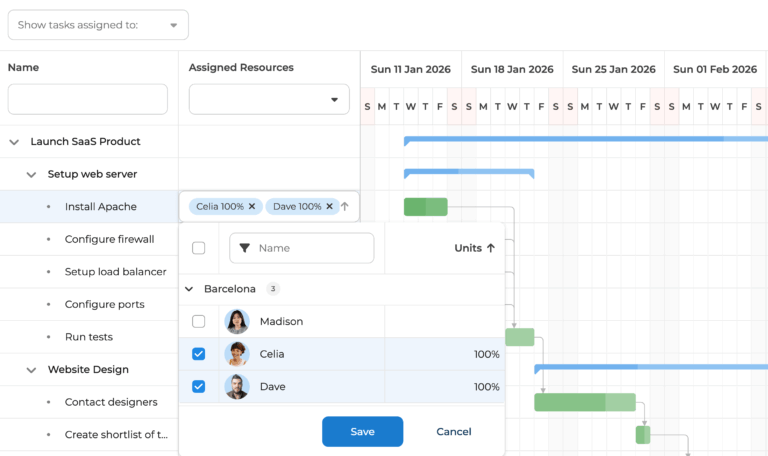Click Dave's avatar picture

pyautogui.click(x=237, y=387)
